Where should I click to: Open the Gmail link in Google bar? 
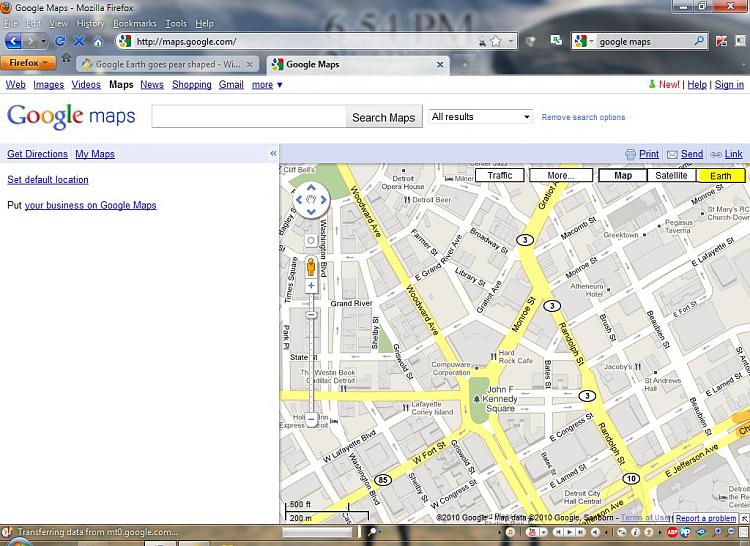[231, 85]
